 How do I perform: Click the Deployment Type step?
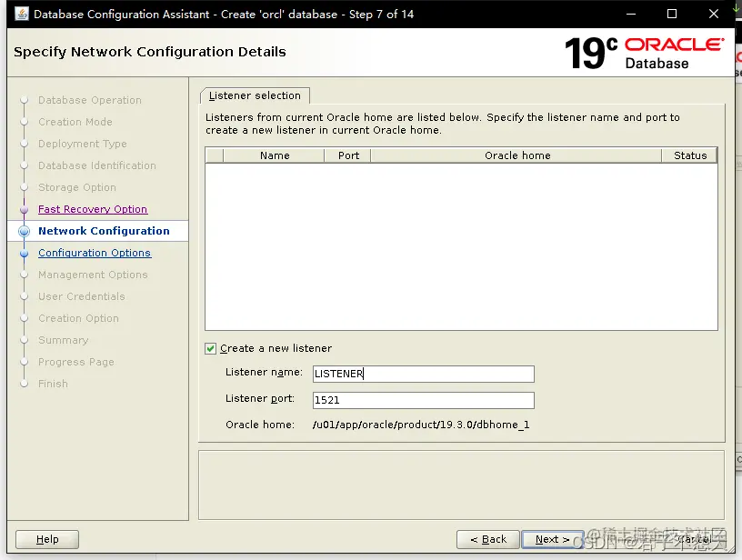[x=83, y=144]
